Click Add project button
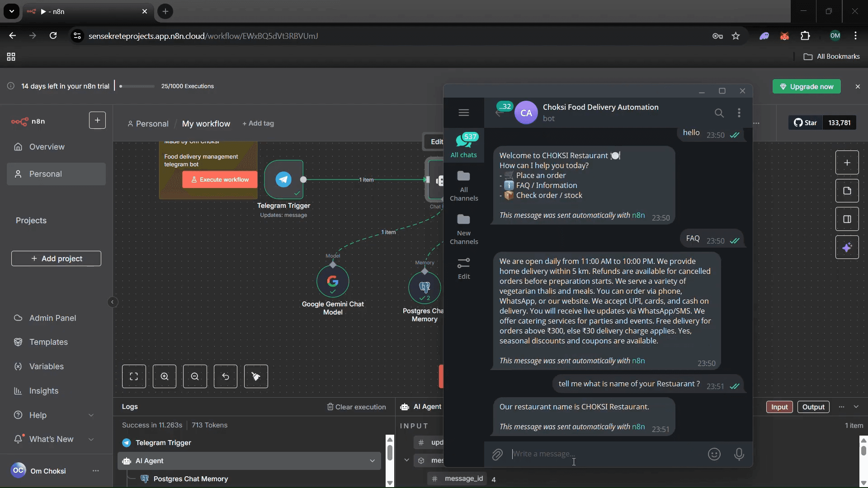The width and height of the screenshot is (868, 488). pyautogui.click(x=56, y=258)
